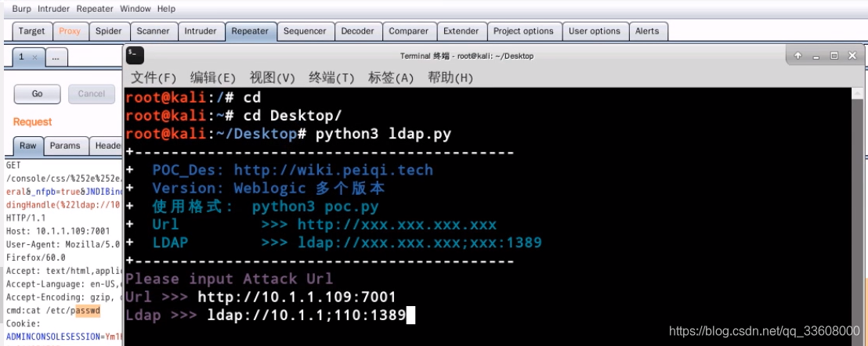Click the ADMINCONSOLESESSION cookie line
This screenshot has height=346, width=868.
[63, 337]
